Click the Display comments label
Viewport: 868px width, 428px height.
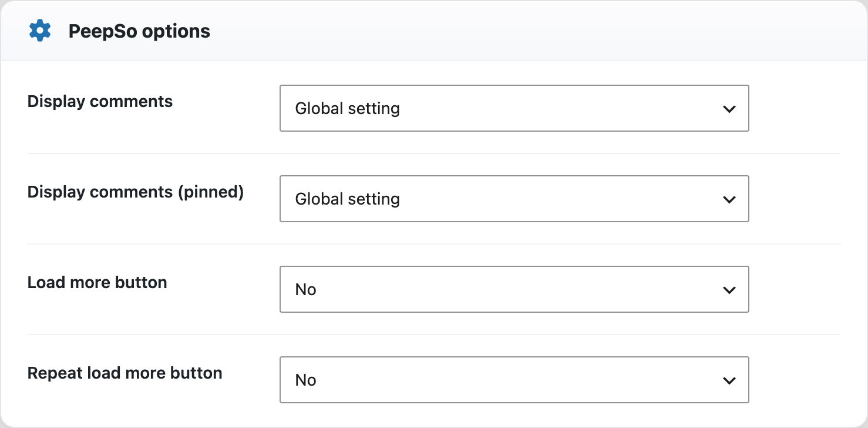click(x=100, y=102)
